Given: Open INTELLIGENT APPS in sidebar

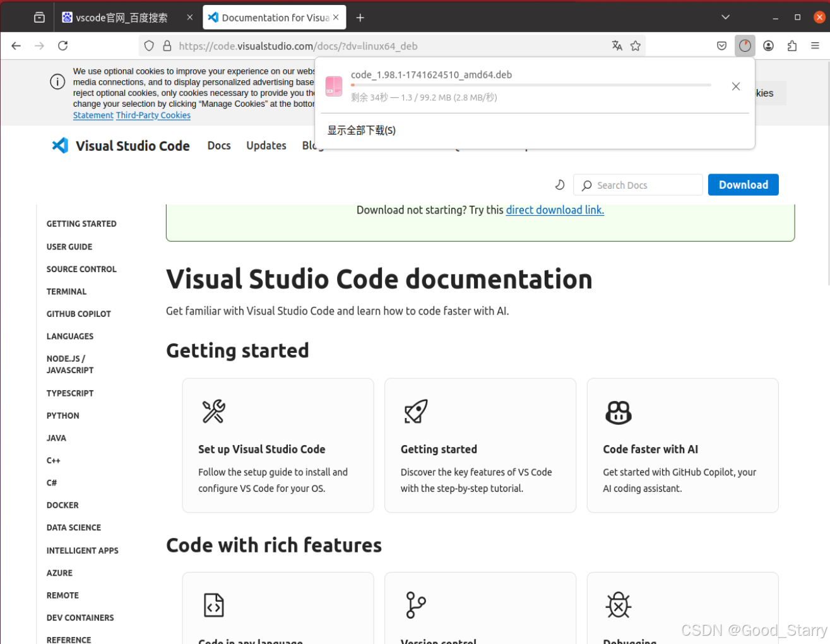Looking at the screenshot, I should 83,551.
